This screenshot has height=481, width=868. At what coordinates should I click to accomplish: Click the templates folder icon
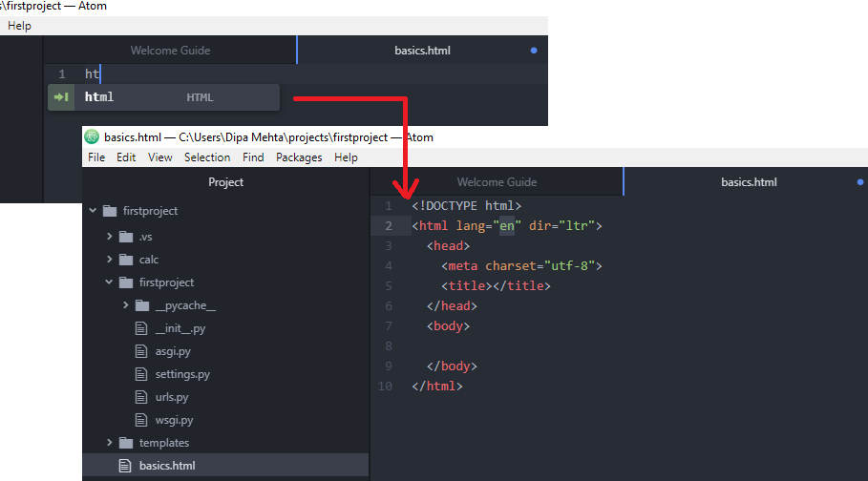tap(126, 443)
